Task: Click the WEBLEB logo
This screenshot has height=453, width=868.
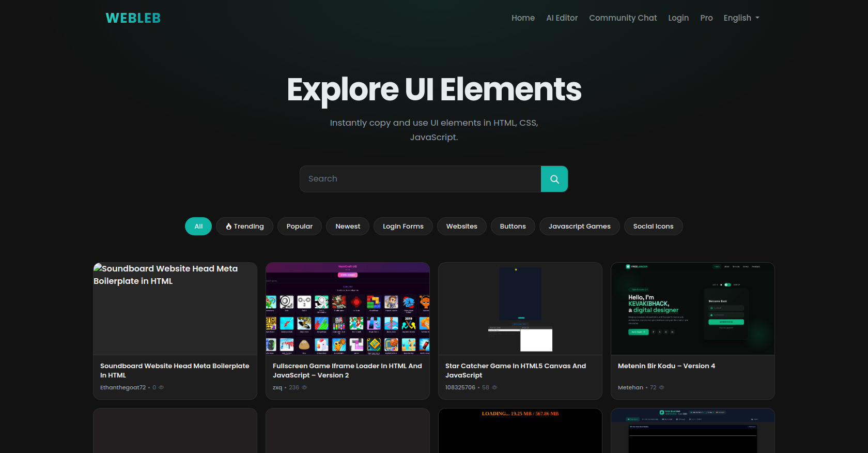Action: click(133, 18)
